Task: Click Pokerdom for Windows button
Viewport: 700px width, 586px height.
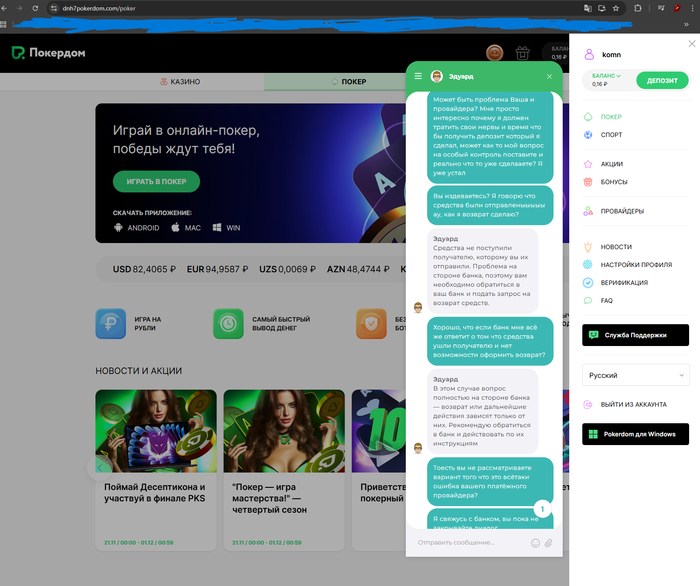Action: [x=635, y=434]
